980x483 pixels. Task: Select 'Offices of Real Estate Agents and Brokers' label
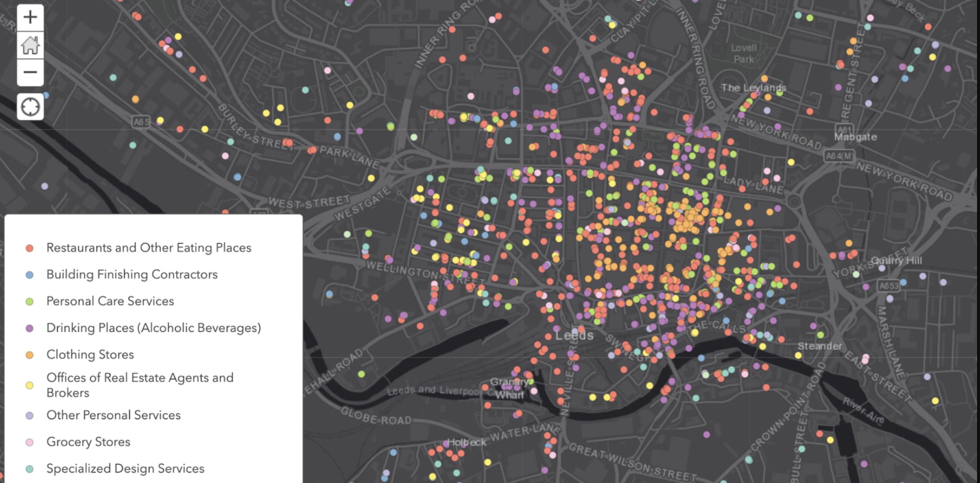140,385
